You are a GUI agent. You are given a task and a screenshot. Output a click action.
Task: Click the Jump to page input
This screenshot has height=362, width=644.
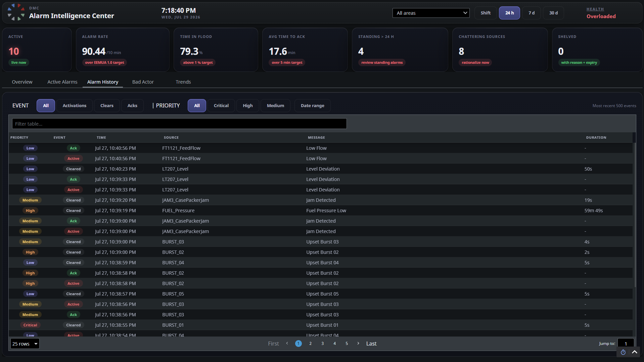point(626,344)
